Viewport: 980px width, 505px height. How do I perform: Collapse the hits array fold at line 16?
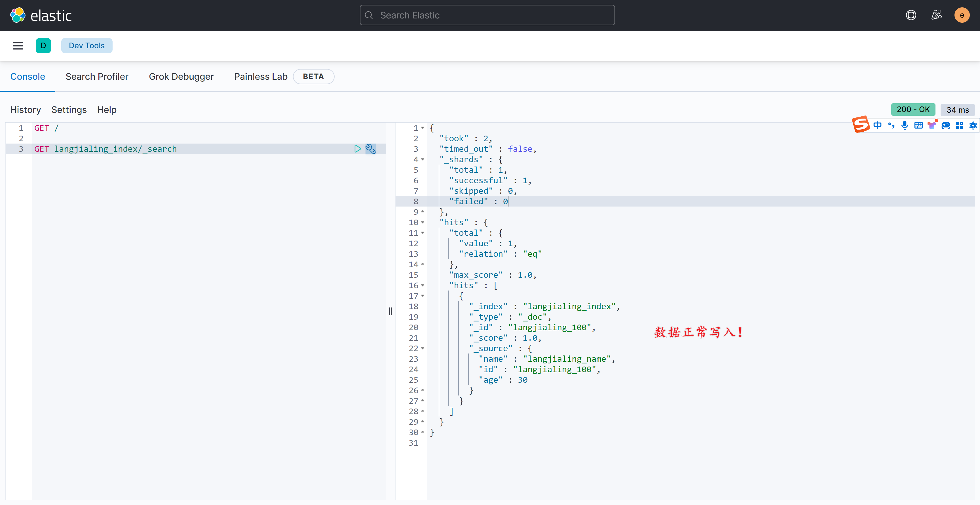[x=423, y=285]
